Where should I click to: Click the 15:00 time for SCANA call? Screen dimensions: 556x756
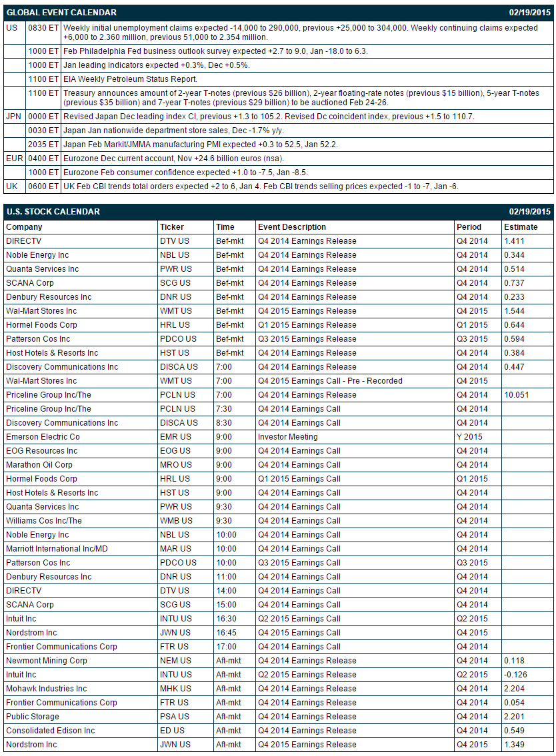[x=227, y=605]
